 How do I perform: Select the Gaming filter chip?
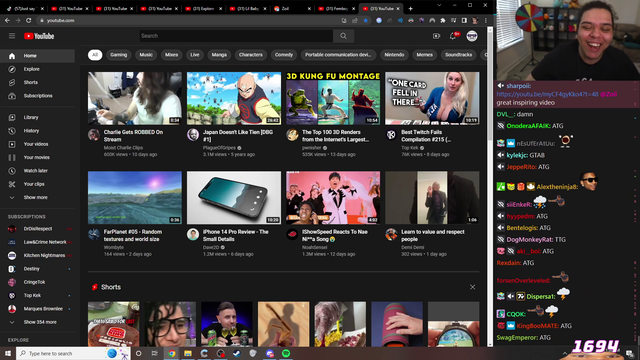point(118,55)
